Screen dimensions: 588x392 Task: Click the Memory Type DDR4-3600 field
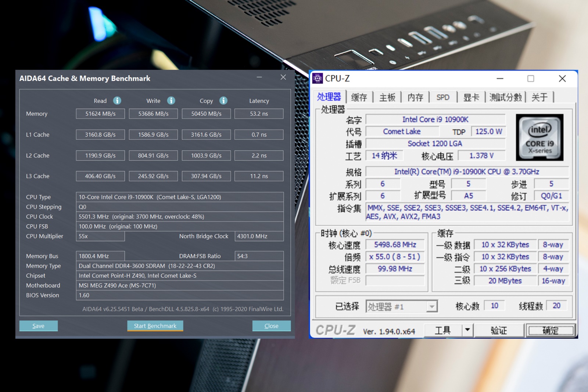coord(180,266)
